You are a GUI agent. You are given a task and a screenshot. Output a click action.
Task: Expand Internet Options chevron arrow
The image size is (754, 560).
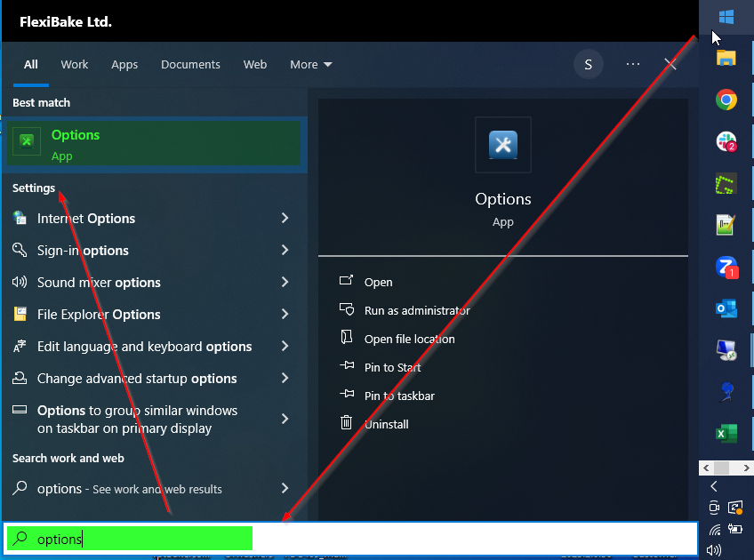285,219
